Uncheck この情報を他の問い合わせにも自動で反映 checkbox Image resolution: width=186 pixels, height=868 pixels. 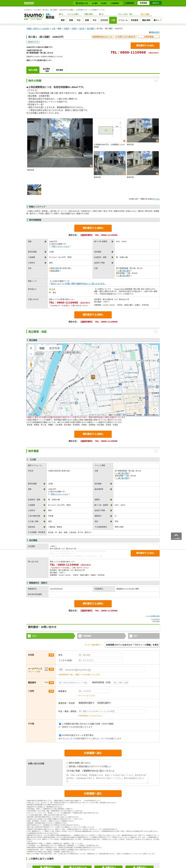pos(60,724)
